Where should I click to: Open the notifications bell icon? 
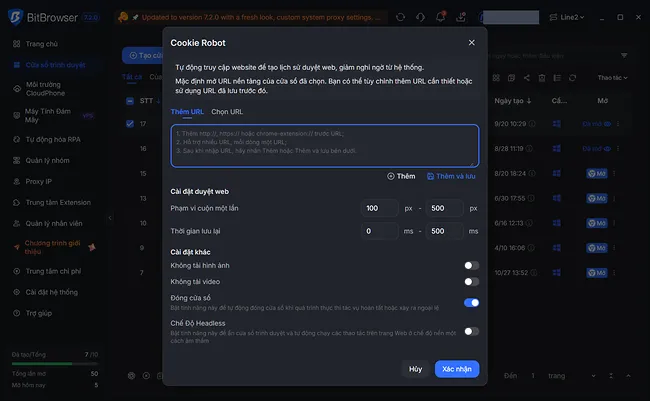(x=440, y=17)
